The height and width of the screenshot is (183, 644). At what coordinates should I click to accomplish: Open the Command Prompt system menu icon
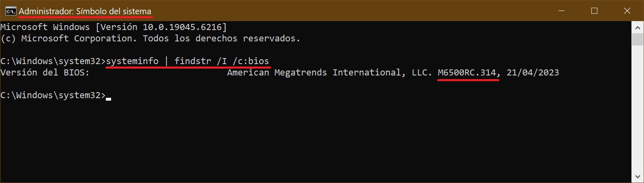tap(11, 11)
